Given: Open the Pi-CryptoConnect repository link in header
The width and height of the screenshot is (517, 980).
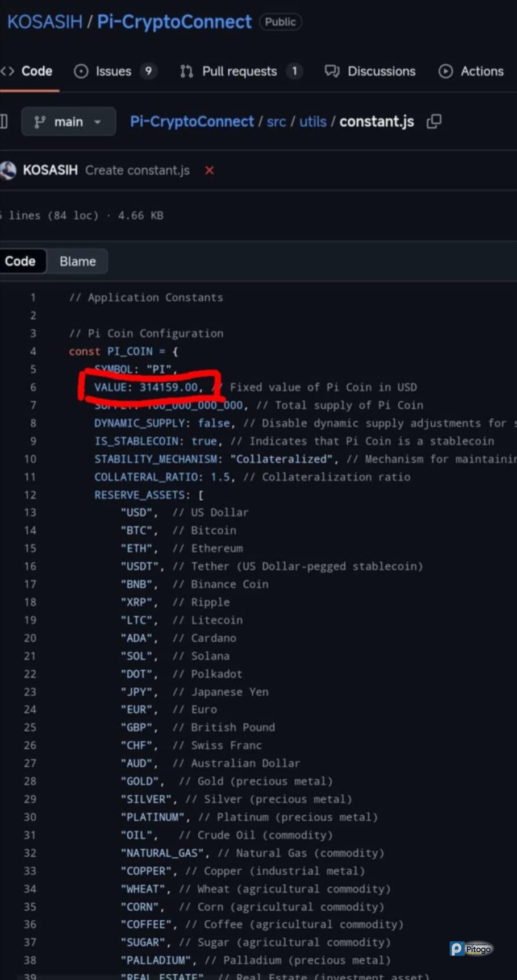Looking at the screenshot, I should tap(174, 22).
